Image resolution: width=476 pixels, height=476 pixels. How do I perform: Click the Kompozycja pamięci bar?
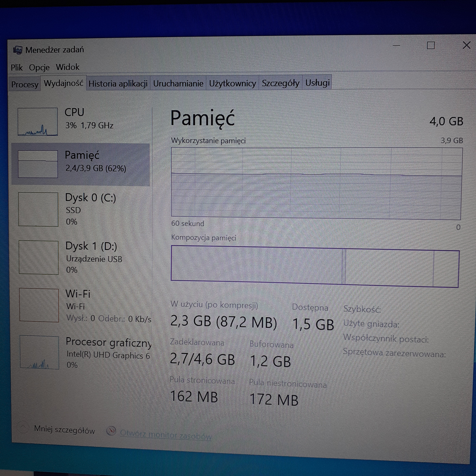(315, 266)
